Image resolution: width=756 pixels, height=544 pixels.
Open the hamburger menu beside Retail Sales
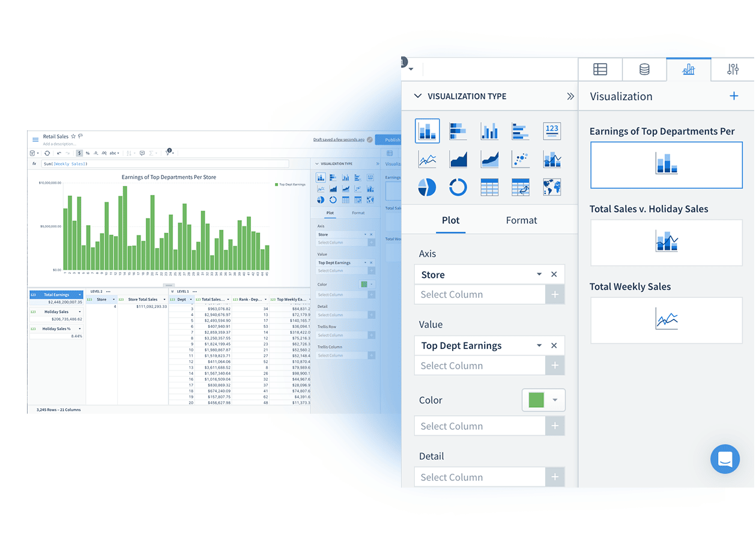point(35,139)
